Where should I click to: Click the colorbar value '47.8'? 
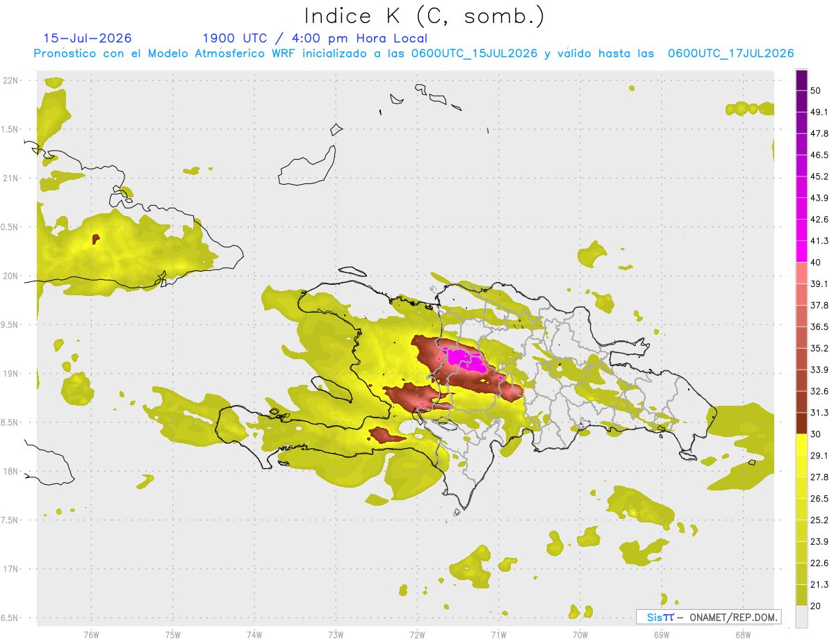[x=819, y=133]
